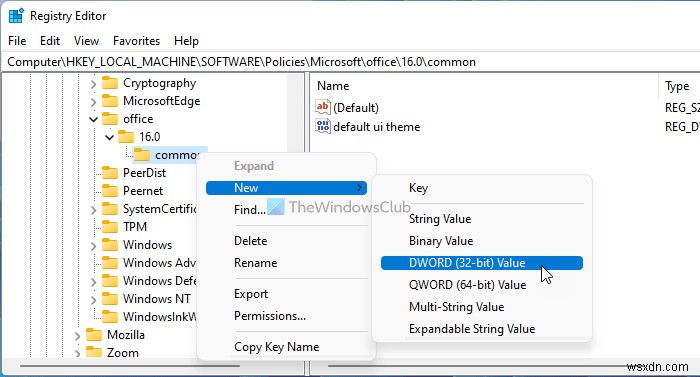This screenshot has width=700, height=377.
Task: Click the Mozilla folder icon
Action: [x=94, y=335]
